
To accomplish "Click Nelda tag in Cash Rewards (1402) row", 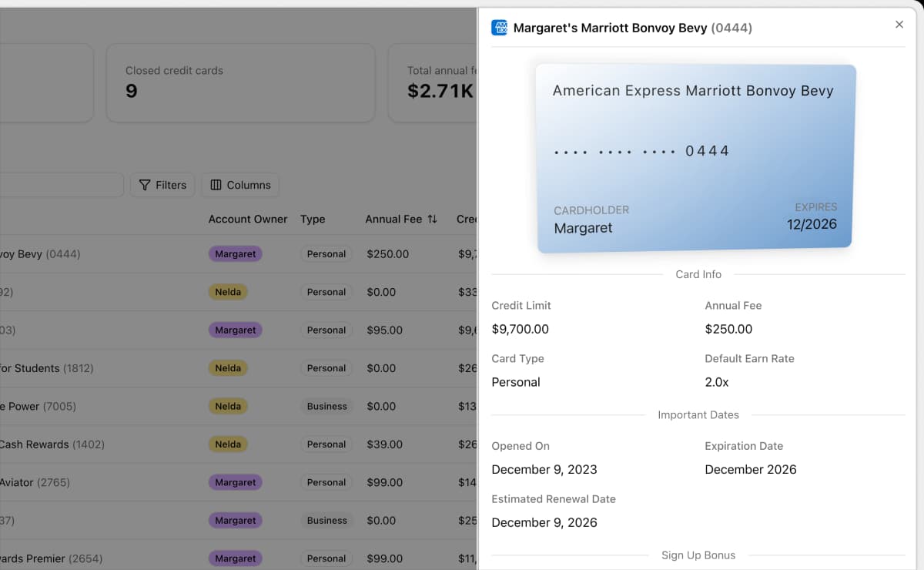I will pos(228,444).
